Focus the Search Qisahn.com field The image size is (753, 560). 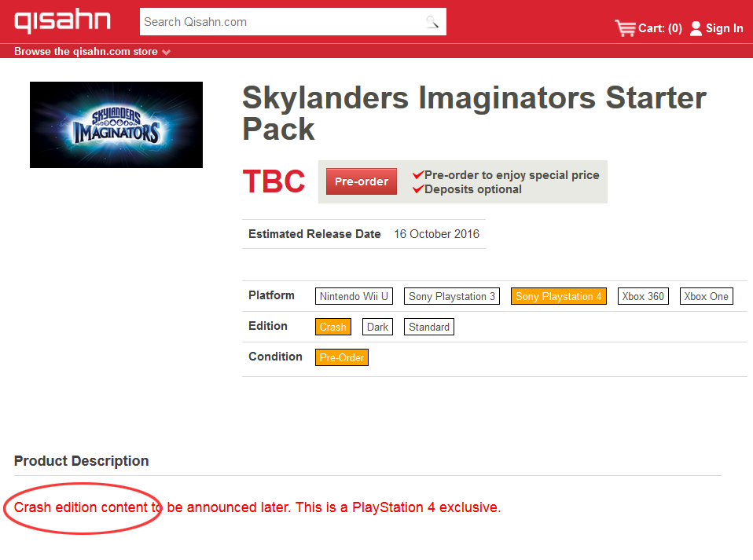(293, 21)
